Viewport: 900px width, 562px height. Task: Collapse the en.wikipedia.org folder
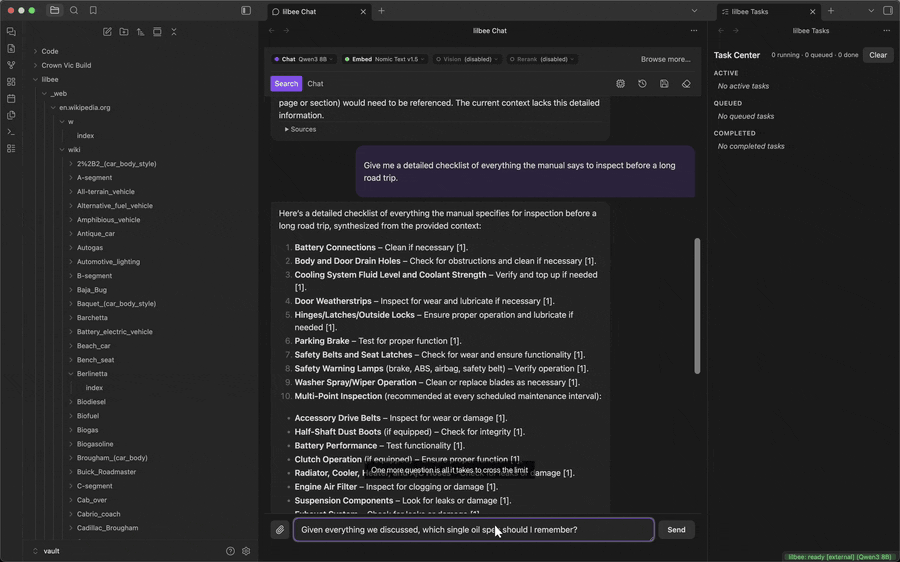pos(84,107)
